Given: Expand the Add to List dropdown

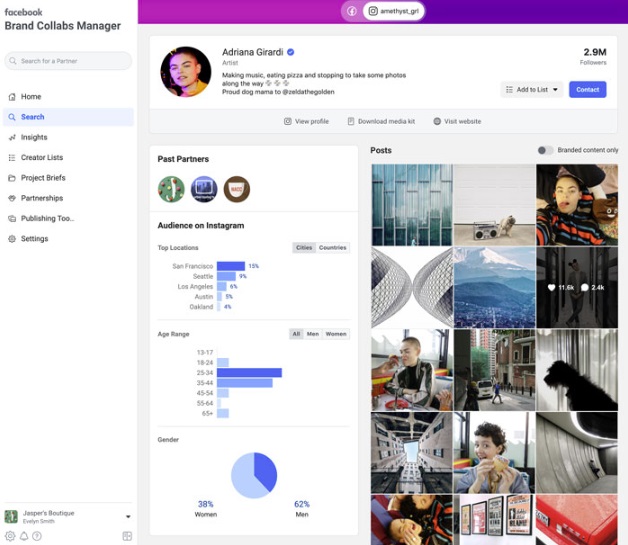Looking at the screenshot, I should [532, 90].
